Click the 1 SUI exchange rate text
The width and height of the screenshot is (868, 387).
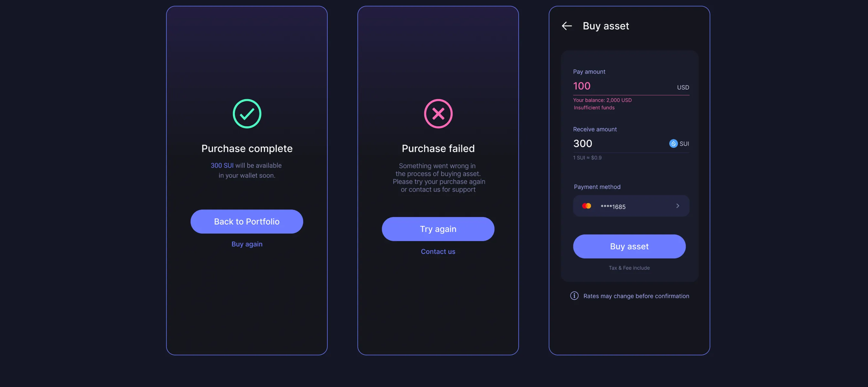tap(587, 157)
